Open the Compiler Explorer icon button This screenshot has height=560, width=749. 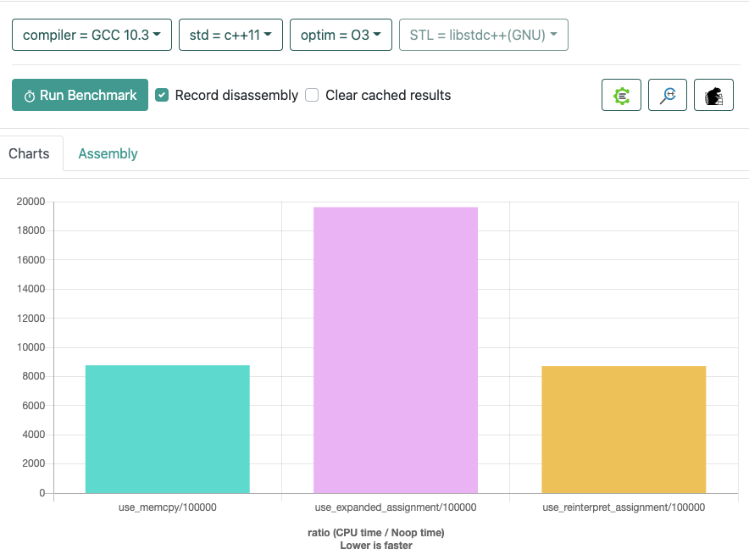tap(621, 95)
